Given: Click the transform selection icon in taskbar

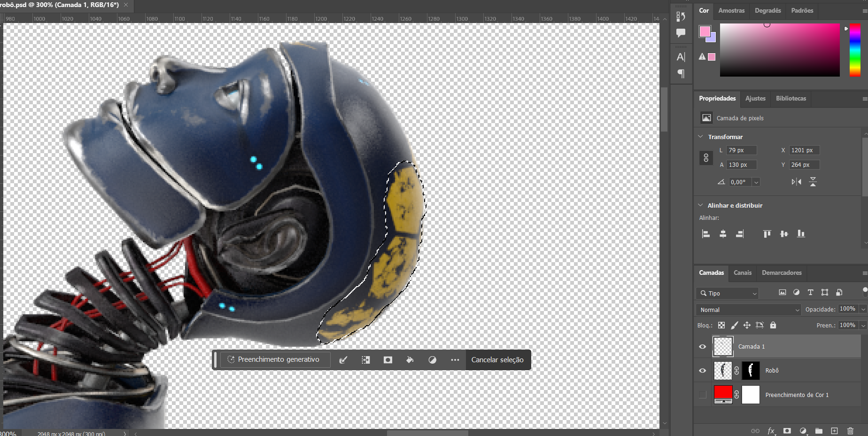Looking at the screenshot, I should 365,360.
